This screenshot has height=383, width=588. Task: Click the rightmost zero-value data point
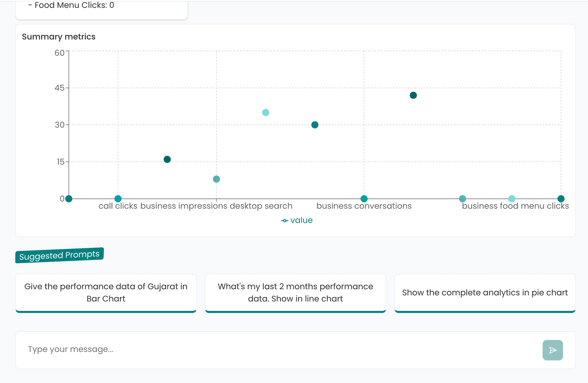[x=561, y=199]
